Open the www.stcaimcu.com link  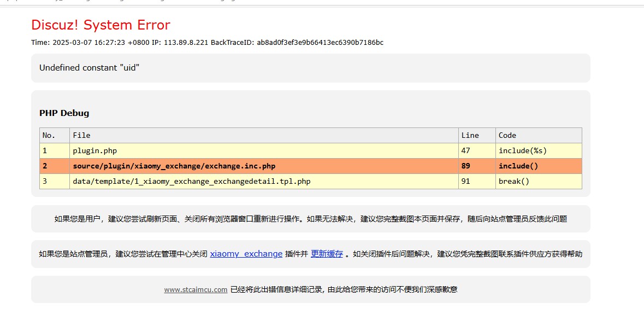(196, 290)
